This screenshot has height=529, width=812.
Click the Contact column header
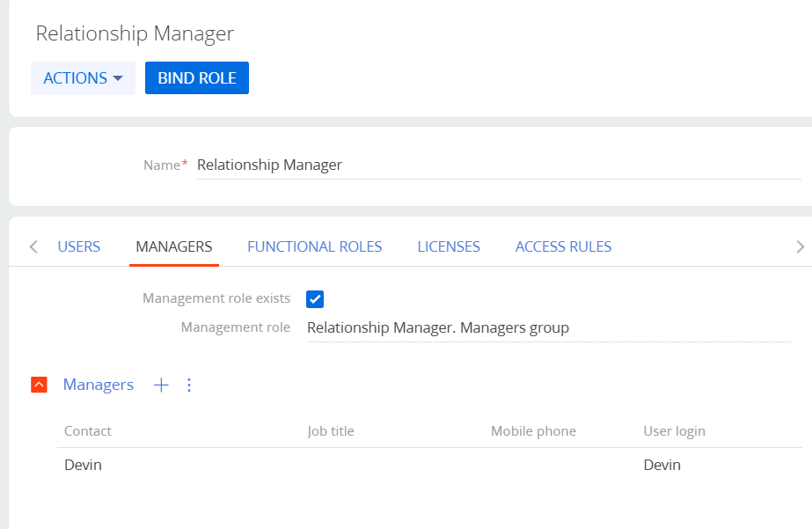coord(87,430)
